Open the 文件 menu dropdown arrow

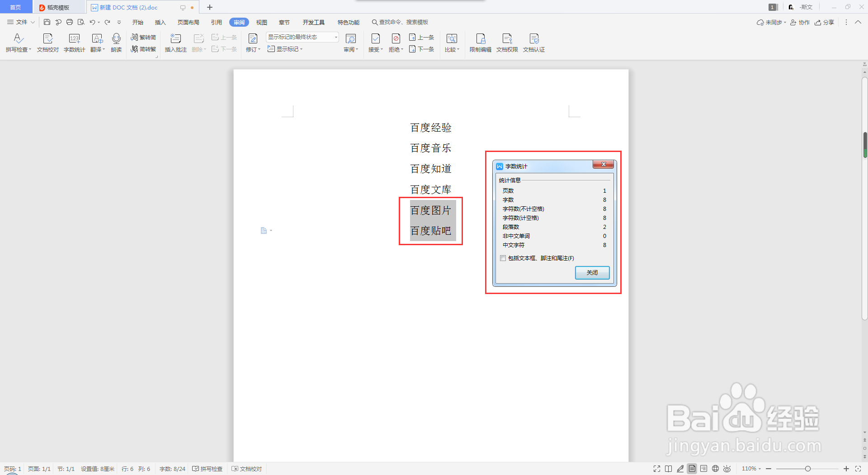click(x=33, y=22)
